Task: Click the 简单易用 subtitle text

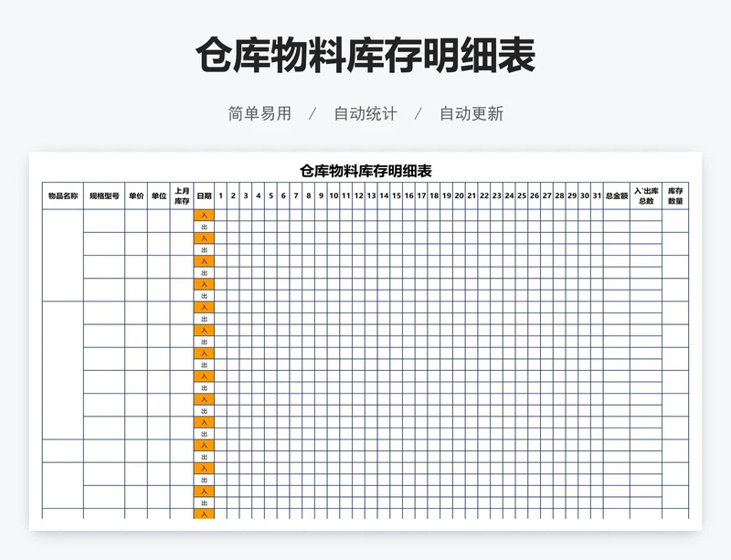Action: (x=260, y=114)
